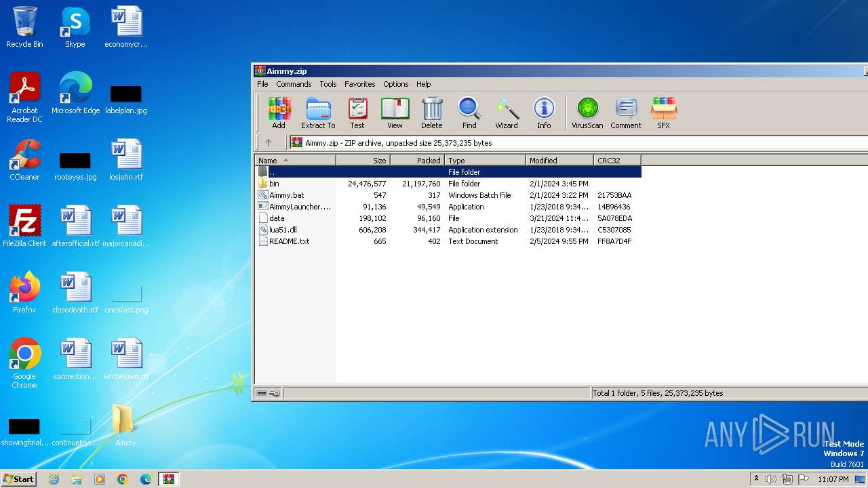Image resolution: width=868 pixels, height=488 pixels.
Task: Select oncefast.png desktop file
Action: 126,298
